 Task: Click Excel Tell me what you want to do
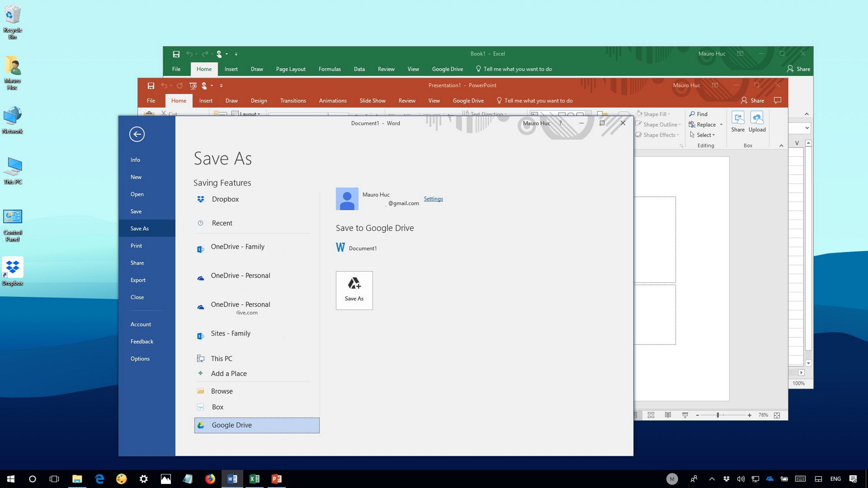pyautogui.click(x=514, y=69)
